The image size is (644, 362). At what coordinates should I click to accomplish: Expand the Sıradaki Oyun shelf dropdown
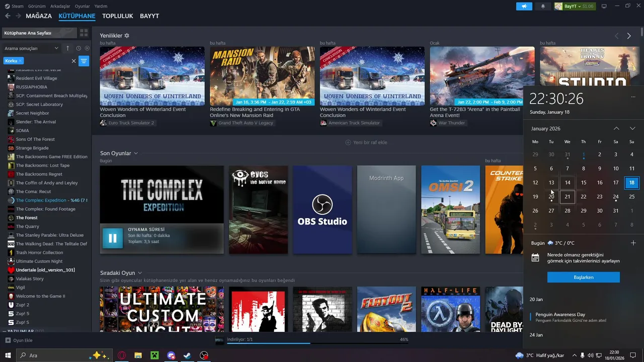point(140,273)
